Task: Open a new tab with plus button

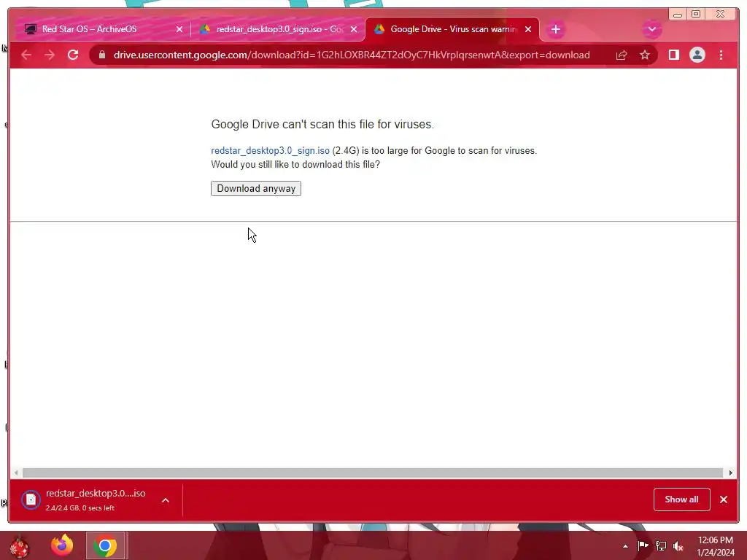Action: [x=555, y=29]
